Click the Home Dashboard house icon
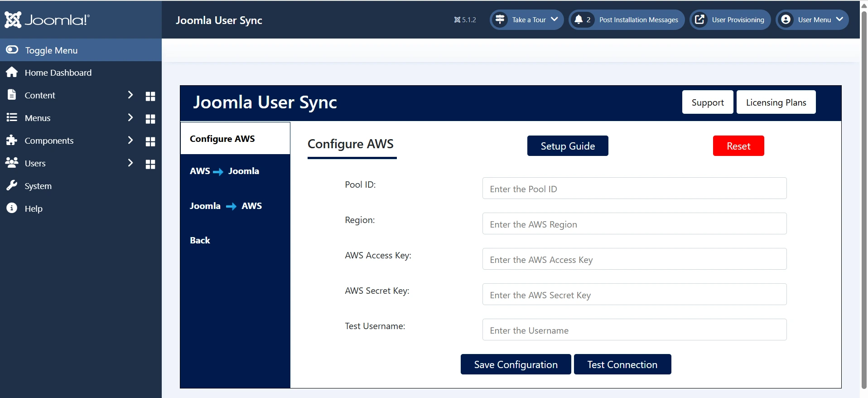The image size is (868, 398). point(12,72)
